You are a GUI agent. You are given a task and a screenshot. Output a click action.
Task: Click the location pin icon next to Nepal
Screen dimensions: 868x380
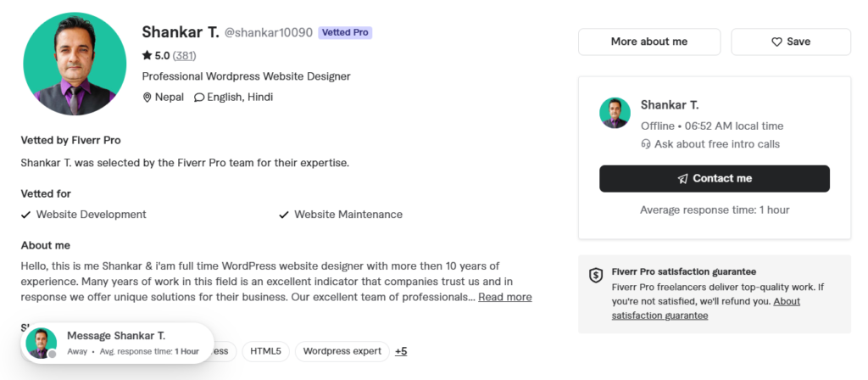147,98
